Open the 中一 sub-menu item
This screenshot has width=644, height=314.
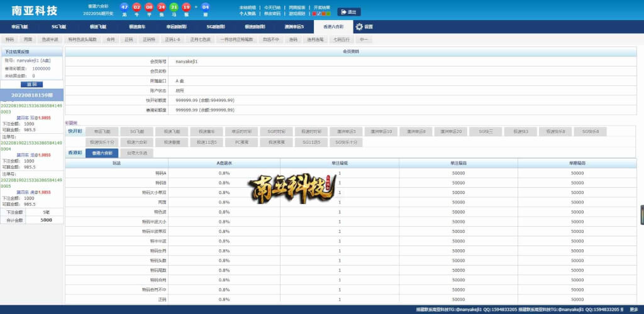tap(364, 40)
